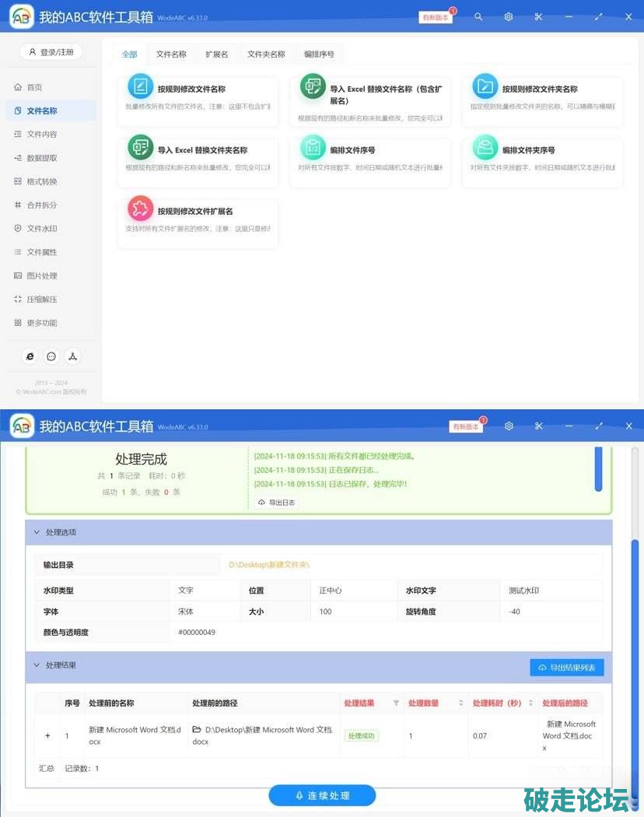Open 按规则修改文件夹名称 tool icon
The image size is (644, 817).
[x=485, y=86]
